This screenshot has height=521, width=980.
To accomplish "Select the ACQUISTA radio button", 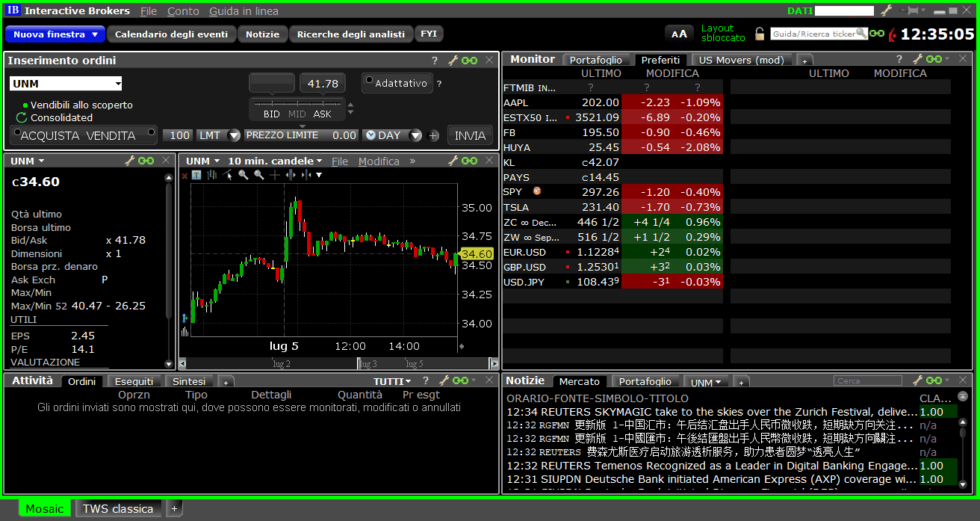I will pyautogui.click(x=16, y=132).
